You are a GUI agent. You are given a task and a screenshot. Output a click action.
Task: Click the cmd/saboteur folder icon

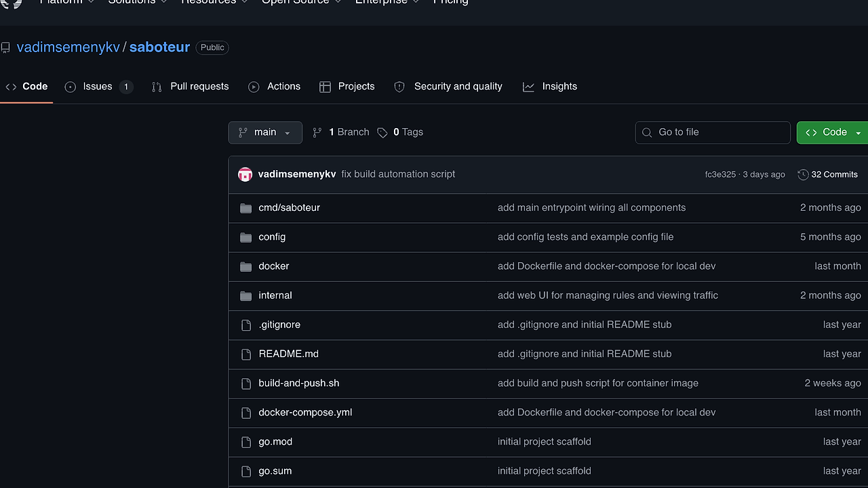(246, 208)
